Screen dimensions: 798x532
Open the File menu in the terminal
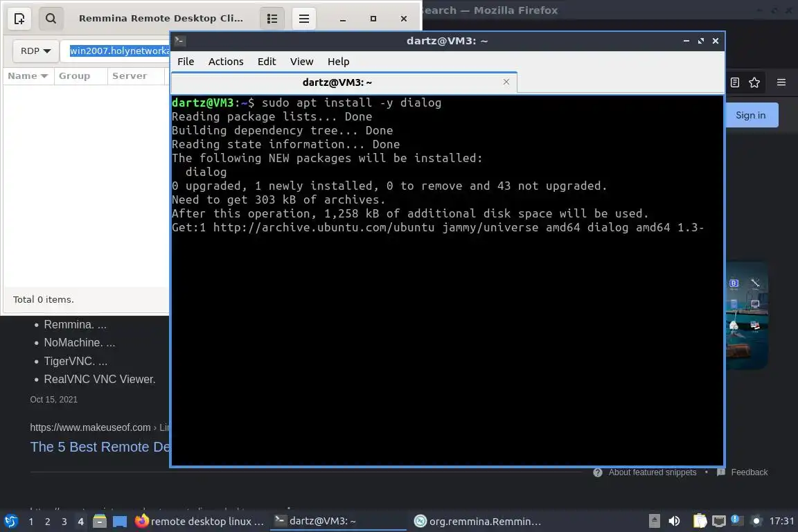(x=186, y=62)
